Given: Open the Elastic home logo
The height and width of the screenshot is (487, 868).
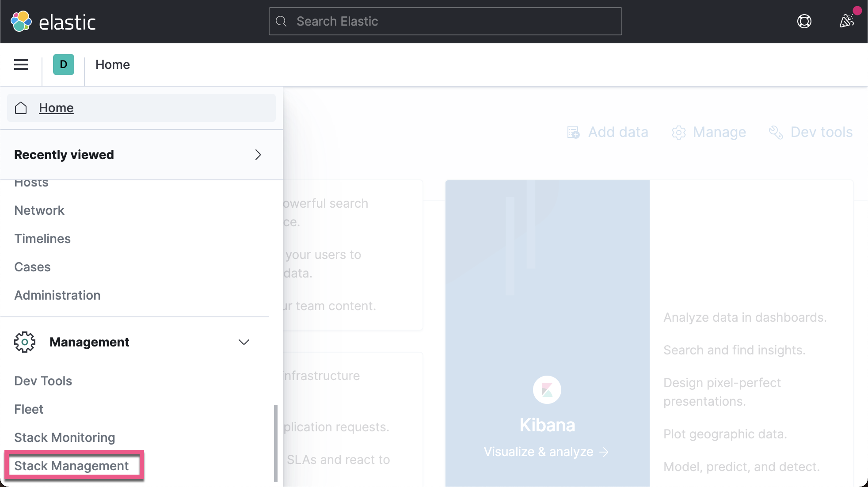Looking at the screenshot, I should (x=53, y=21).
